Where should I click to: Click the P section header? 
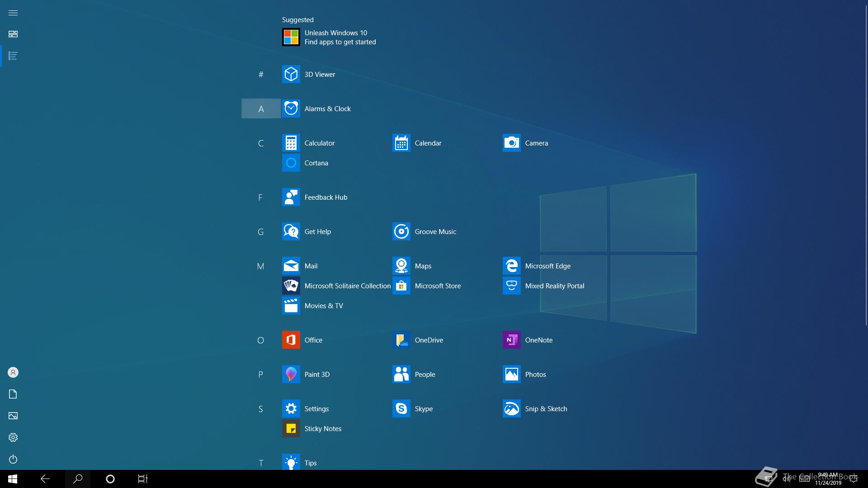(x=261, y=375)
